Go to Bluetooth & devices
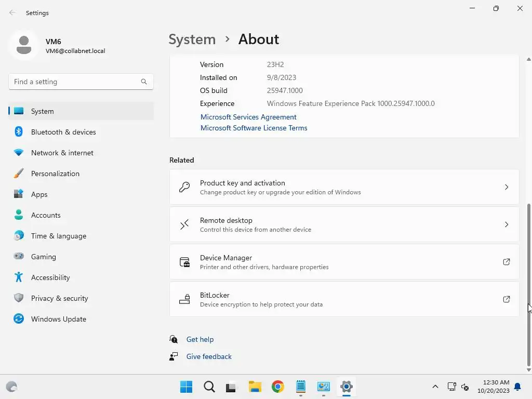The width and height of the screenshot is (532, 399). click(x=81, y=131)
